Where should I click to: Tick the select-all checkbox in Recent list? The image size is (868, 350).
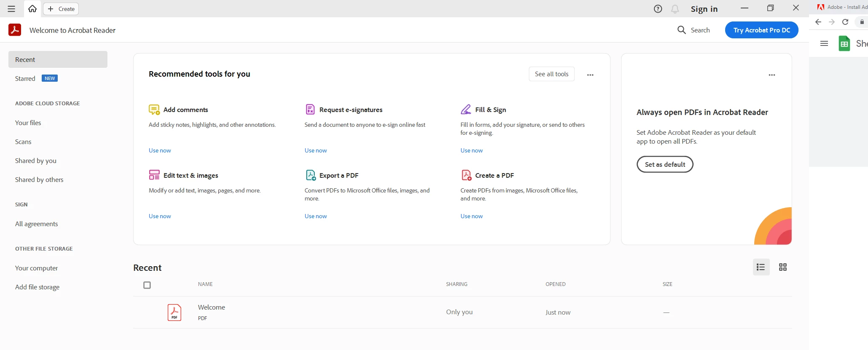(x=147, y=285)
